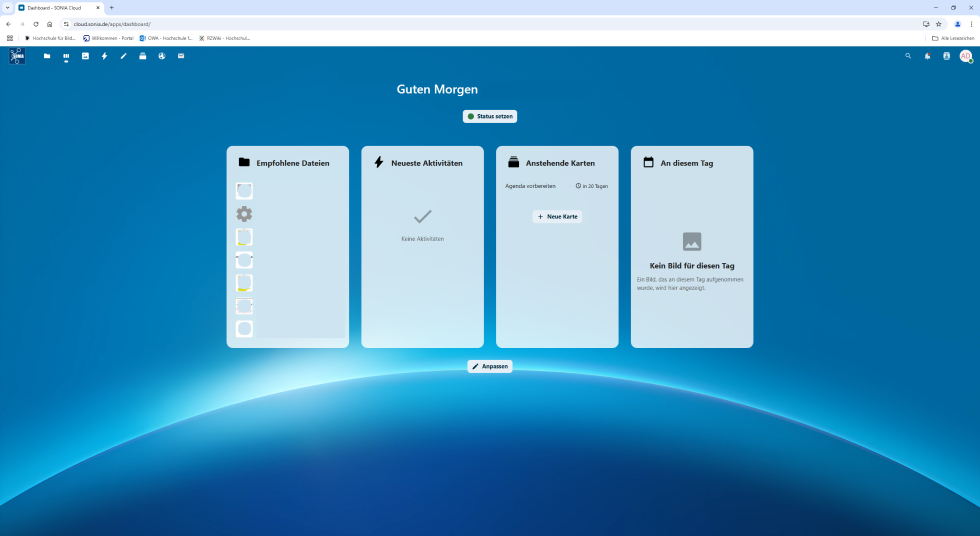This screenshot has height=536, width=980.
Task: Open the contacts menu icon
Action: click(x=947, y=56)
